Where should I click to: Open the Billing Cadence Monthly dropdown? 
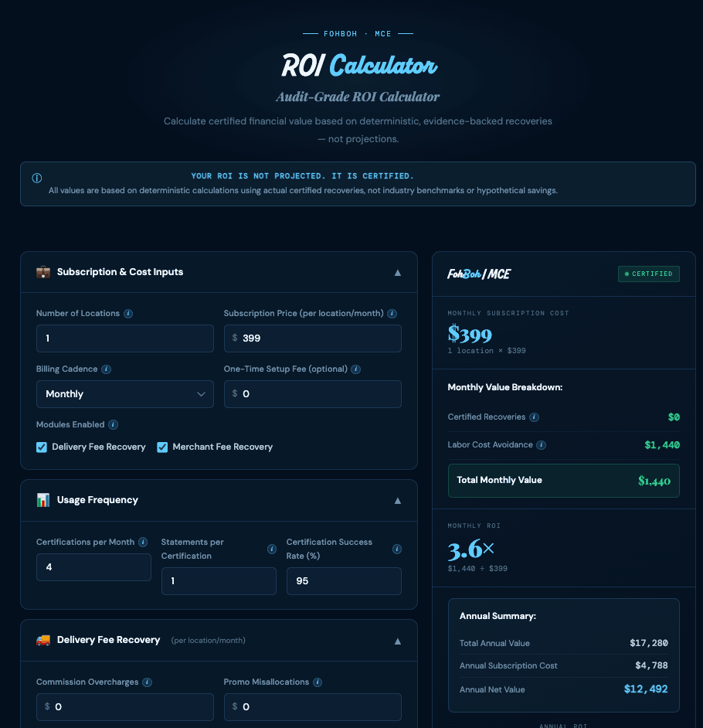pos(125,394)
